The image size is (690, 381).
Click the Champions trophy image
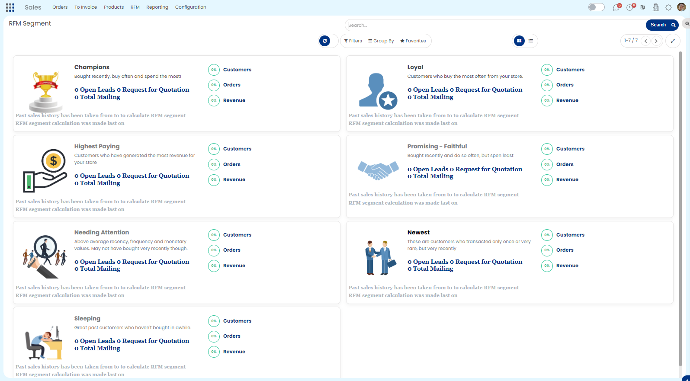(x=45, y=92)
